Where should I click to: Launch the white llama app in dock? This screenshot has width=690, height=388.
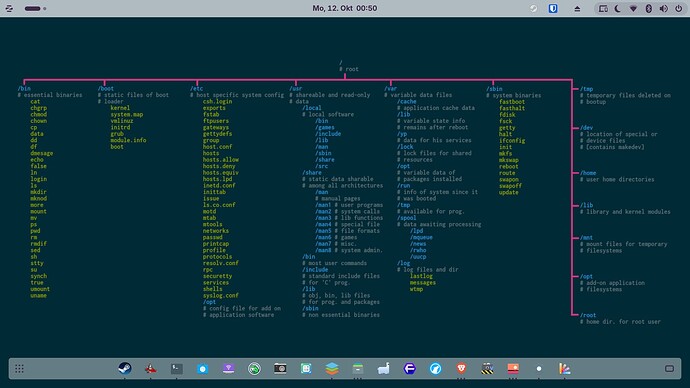pos(384,368)
